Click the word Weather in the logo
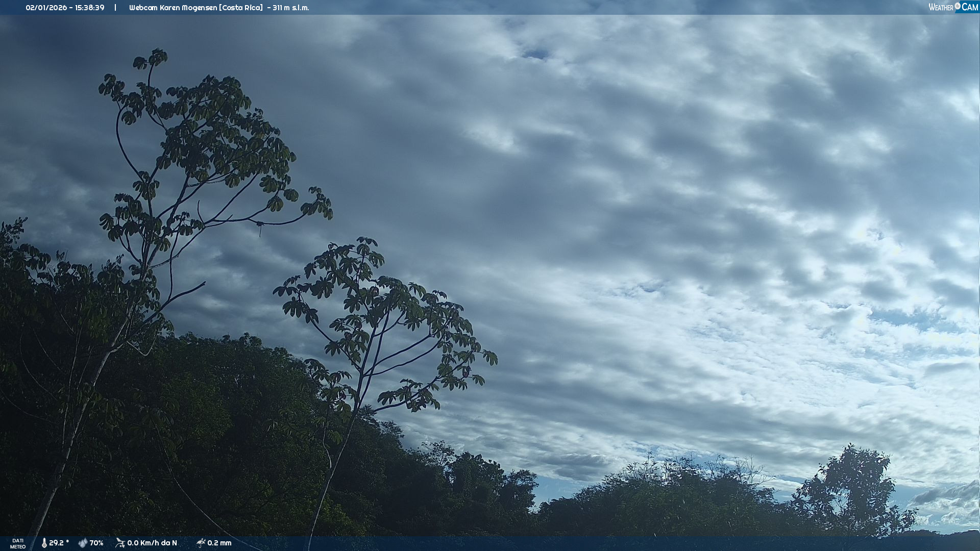 click(941, 7)
